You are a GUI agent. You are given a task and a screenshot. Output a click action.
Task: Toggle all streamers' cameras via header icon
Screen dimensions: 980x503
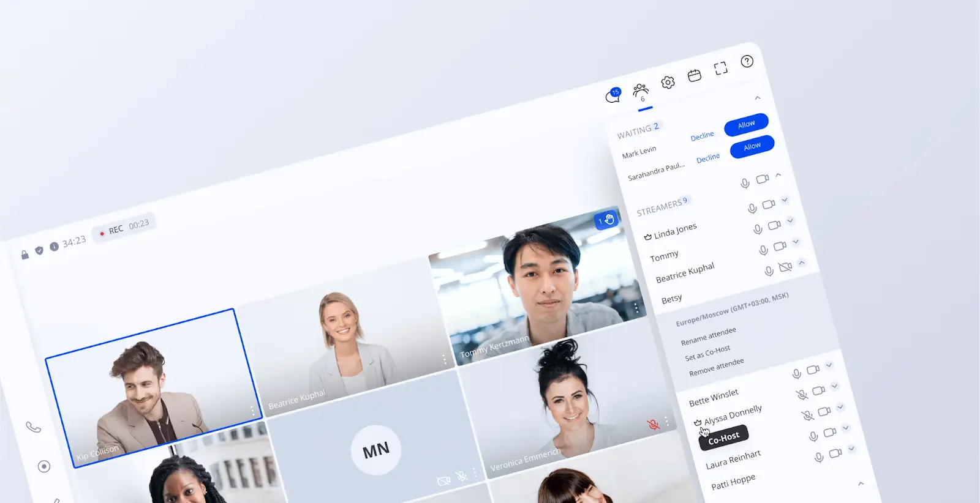pyautogui.click(x=763, y=179)
